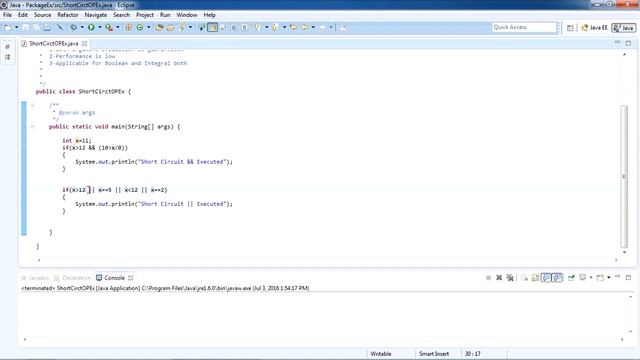The width and height of the screenshot is (640, 360).
Task: Toggle Scroll Lock in Console toolbar
Action: point(535,278)
